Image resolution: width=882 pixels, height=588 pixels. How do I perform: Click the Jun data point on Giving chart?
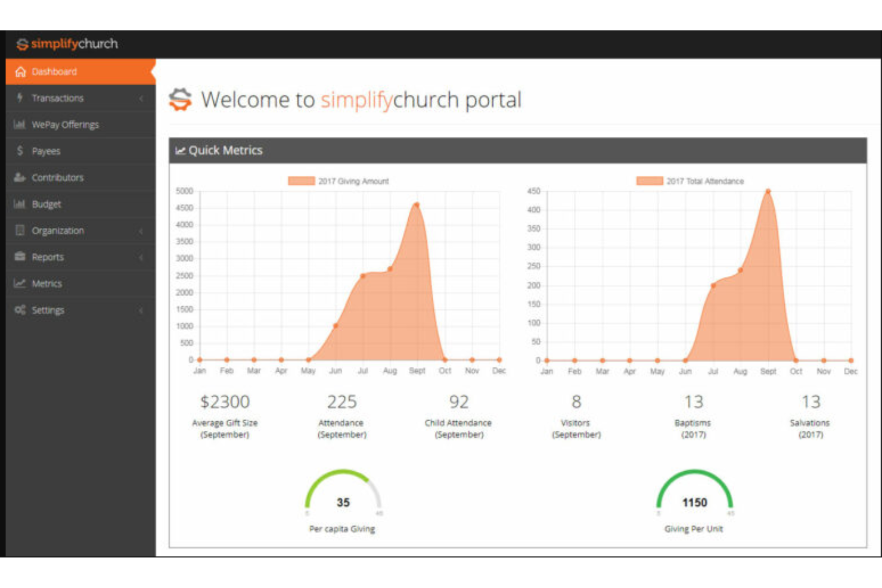pyautogui.click(x=336, y=326)
